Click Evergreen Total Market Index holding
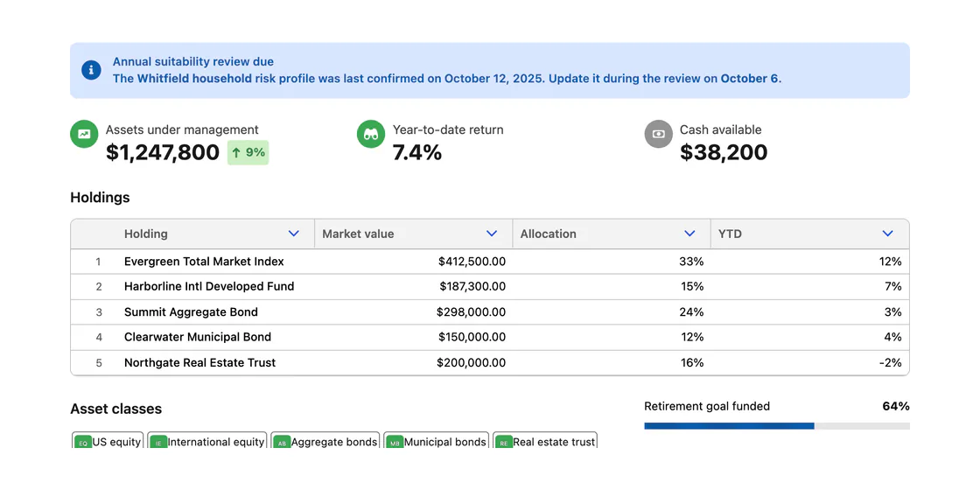980x490 pixels. click(204, 262)
